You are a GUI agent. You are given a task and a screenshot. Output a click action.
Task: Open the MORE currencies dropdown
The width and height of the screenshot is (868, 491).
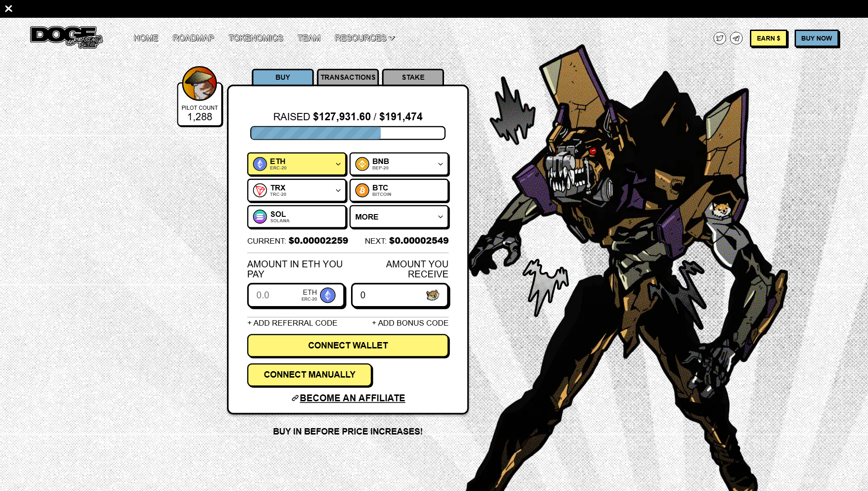click(x=399, y=217)
